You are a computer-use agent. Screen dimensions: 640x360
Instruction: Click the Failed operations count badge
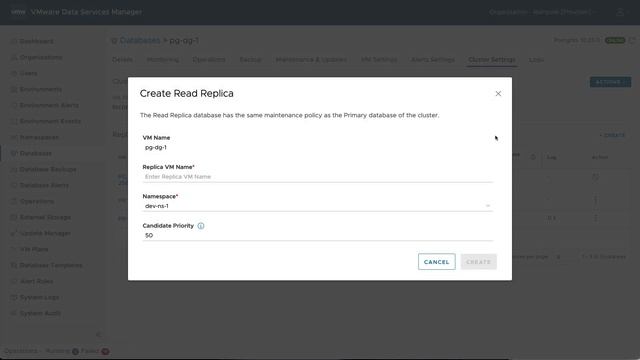[x=105, y=351]
